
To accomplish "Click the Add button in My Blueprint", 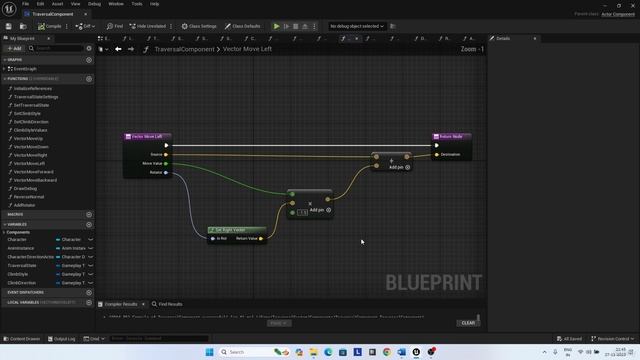I will pyautogui.click(x=14, y=48).
